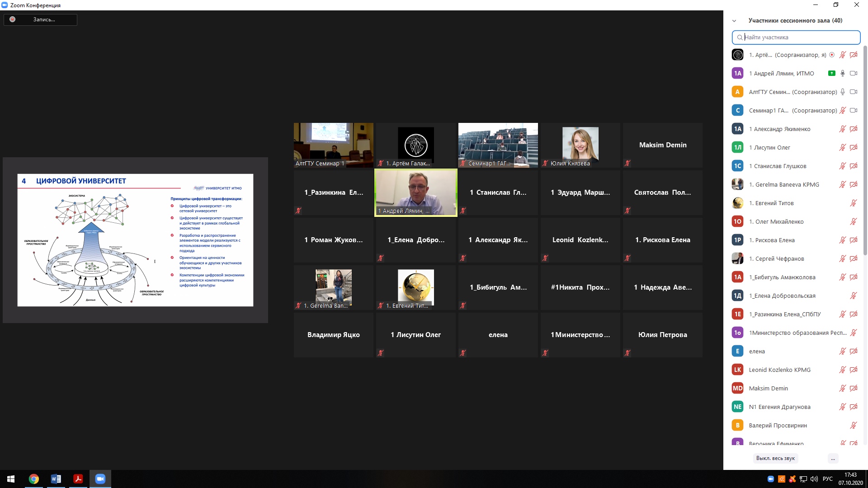This screenshot has height=488, width=868.
Task: Select the 1. Gerelma Ban... video tile
Action: (x=334, y=287)
